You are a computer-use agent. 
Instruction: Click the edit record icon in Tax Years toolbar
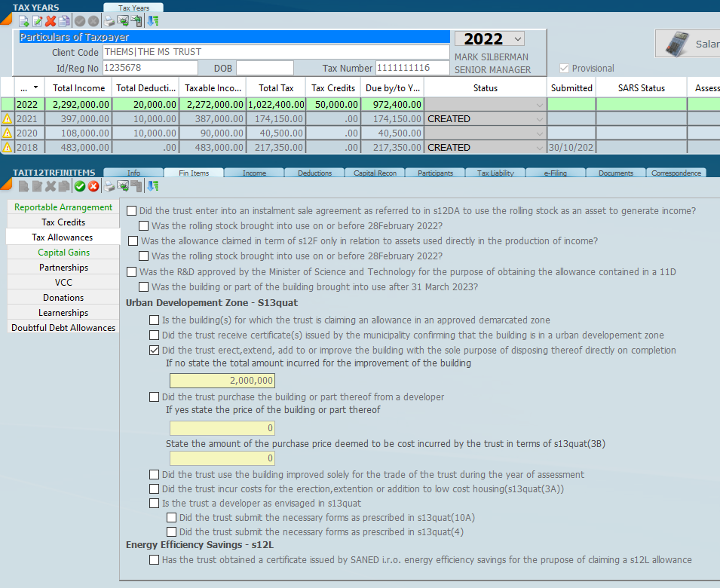pyautogui.click(x=37, y=21)
